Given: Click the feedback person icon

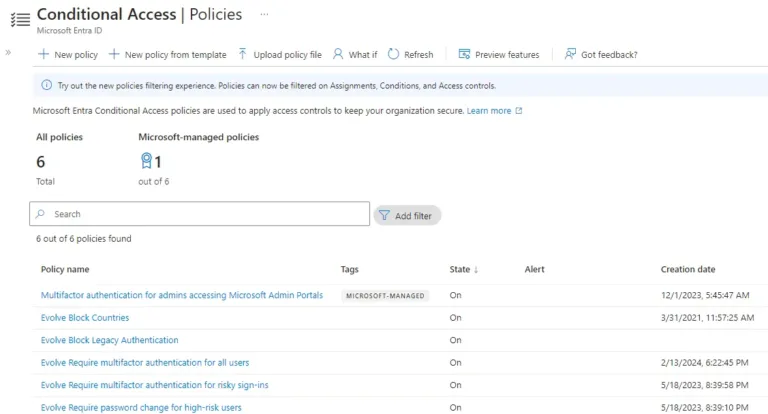Looking at the screenshot, I should [570, 54].
